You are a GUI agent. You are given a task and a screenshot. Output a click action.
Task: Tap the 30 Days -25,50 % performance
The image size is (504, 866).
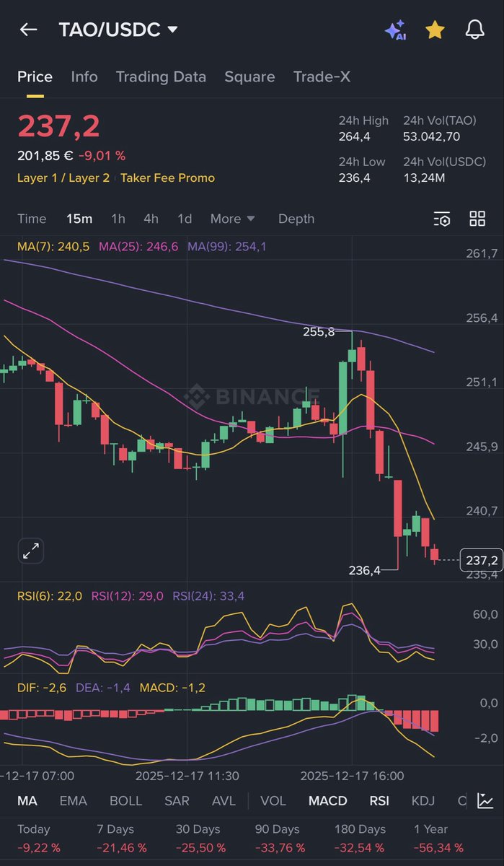click(201, 838)
